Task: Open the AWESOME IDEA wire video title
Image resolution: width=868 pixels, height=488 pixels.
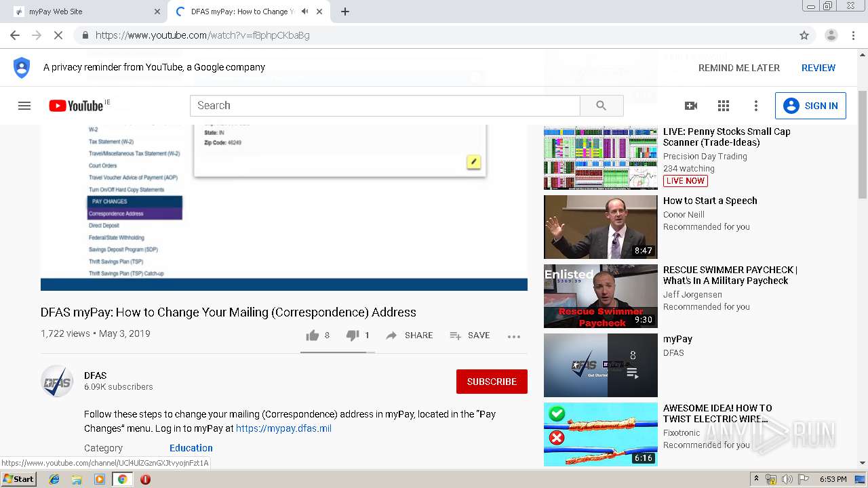Action: (717, 413)
